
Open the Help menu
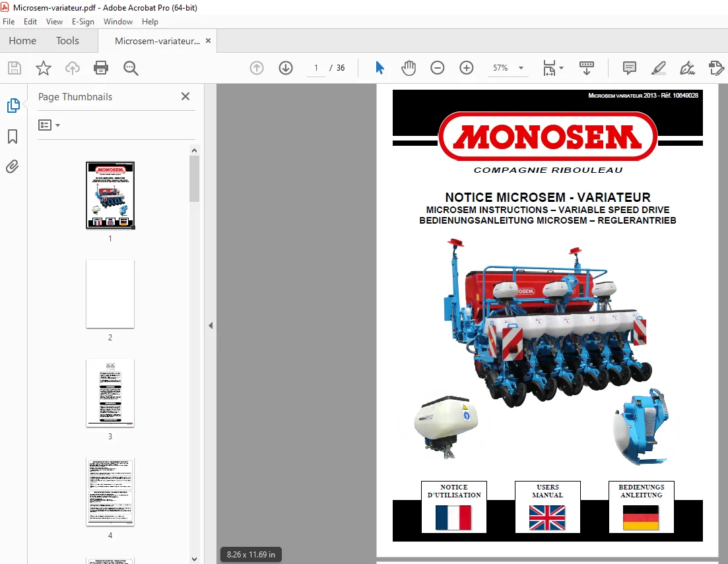[x=150, y=22]
